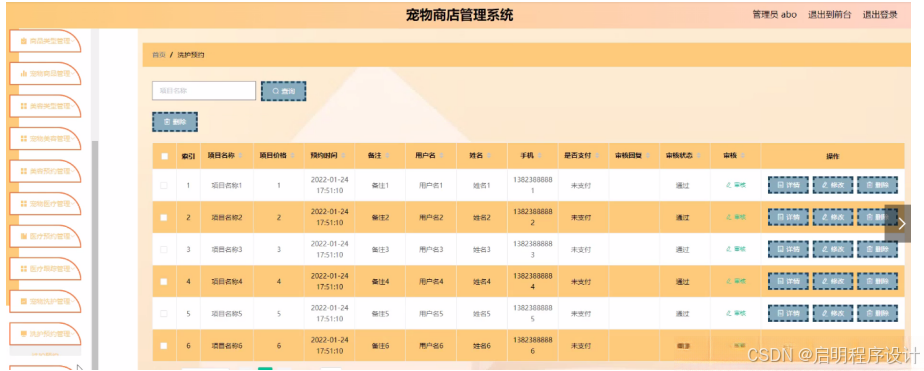
Task: Expand the 商品类型管理 menu arrow
Action: [73, 41]
